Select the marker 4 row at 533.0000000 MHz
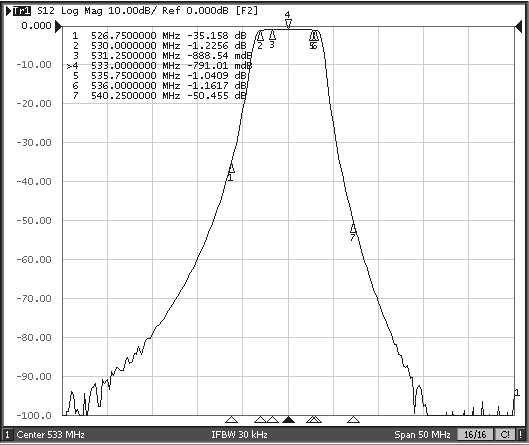The image size is (529, 445). point(159,65)
